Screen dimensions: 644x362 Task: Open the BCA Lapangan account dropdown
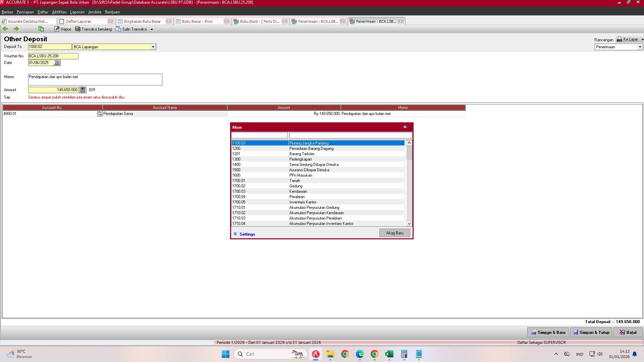pos(153,47)
